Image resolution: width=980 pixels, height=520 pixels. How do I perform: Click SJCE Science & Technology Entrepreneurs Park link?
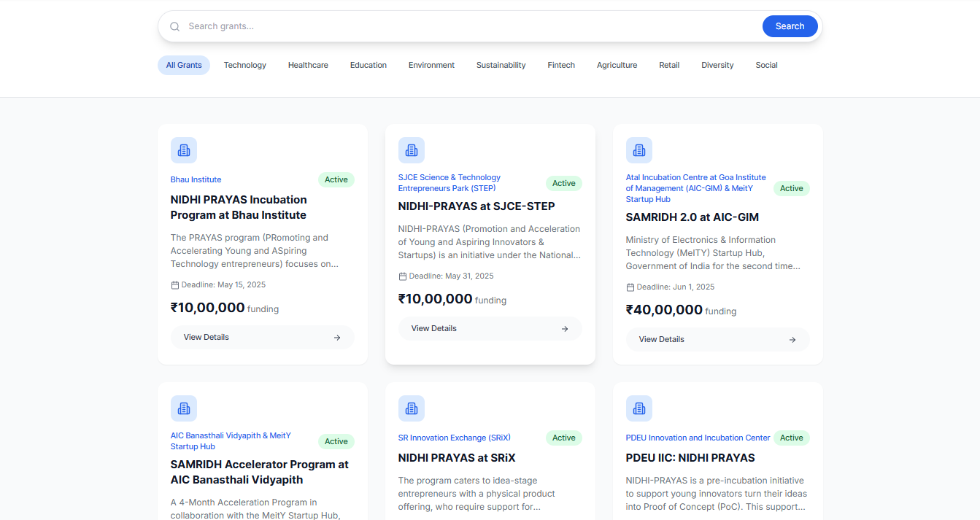(x=450, y=183)
